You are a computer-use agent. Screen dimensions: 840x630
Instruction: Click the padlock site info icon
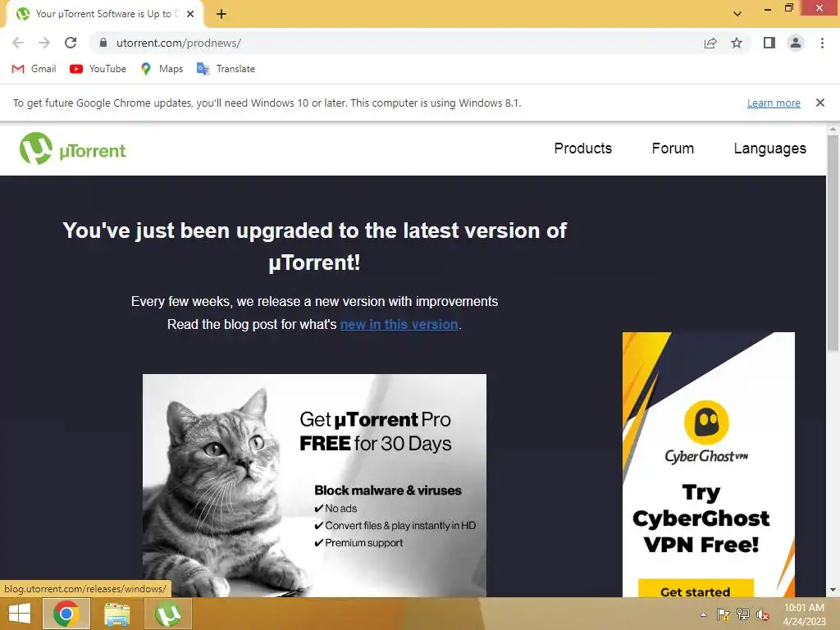coord(103,43)
